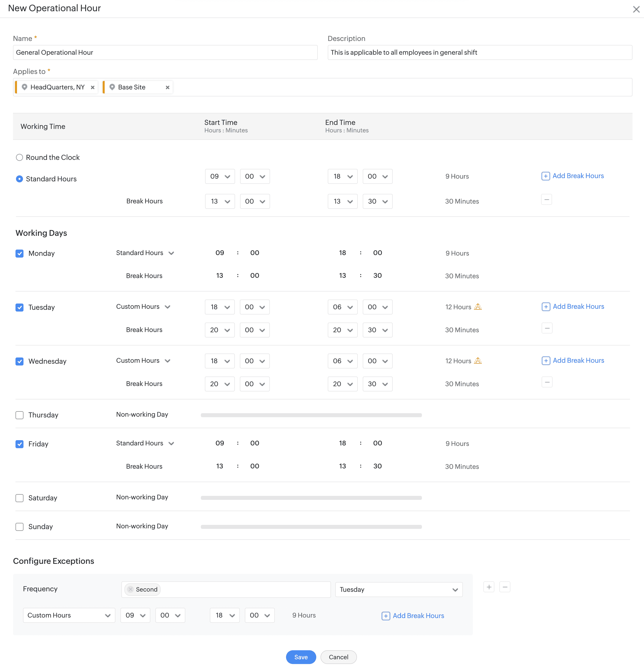The image size is (644, 667).
Task: Delete the exception with the minus icon
Action: 505,587
